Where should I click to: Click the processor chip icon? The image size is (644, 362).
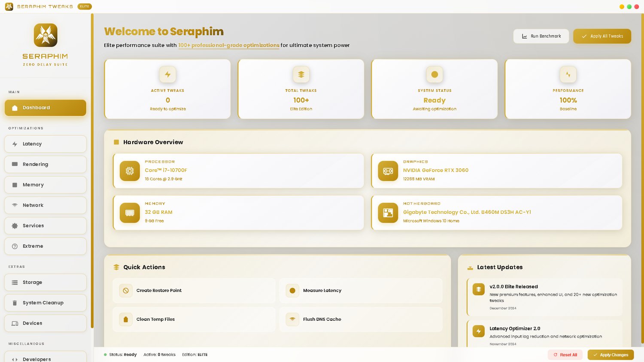(130, 171)
